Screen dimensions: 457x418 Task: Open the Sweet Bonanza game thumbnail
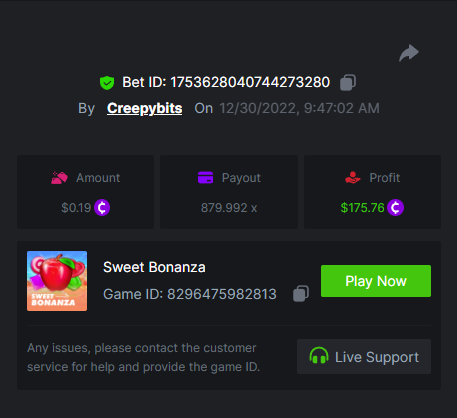pos(57,281)
